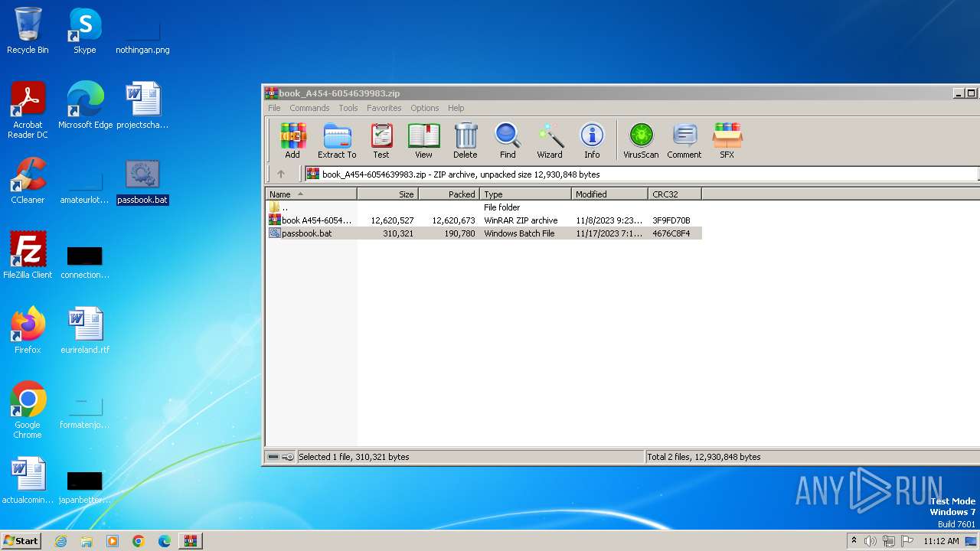Select the passbook.bat file in archive

306,233
